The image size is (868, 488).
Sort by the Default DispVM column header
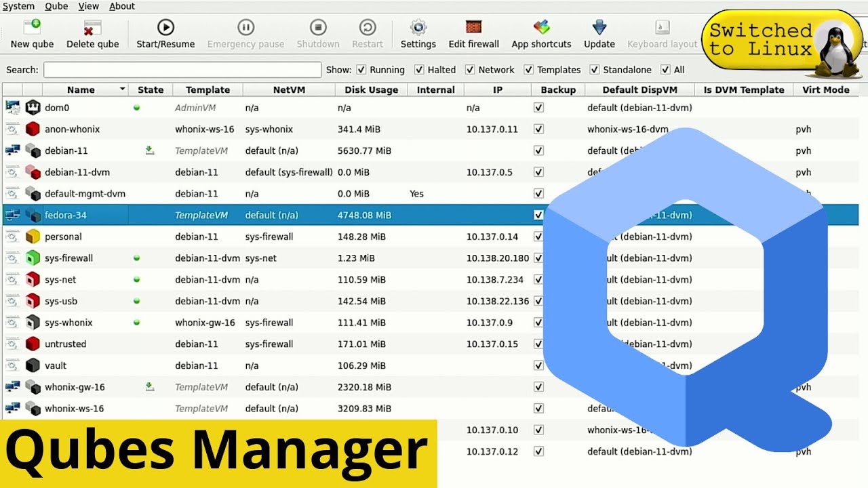click(639, 89)
